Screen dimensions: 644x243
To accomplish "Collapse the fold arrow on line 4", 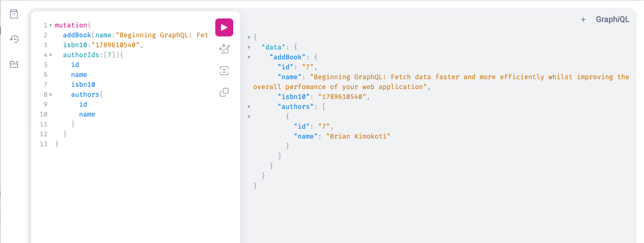I will tap(50, 55).
